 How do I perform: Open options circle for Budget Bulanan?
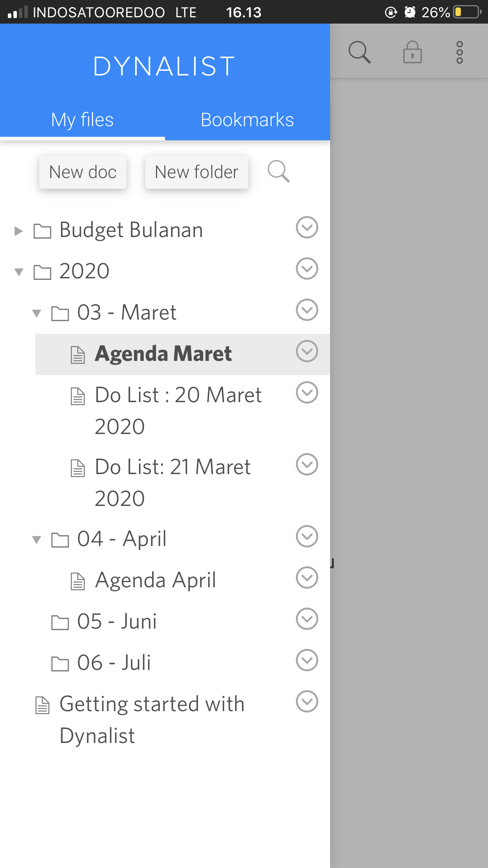[306, 227]
